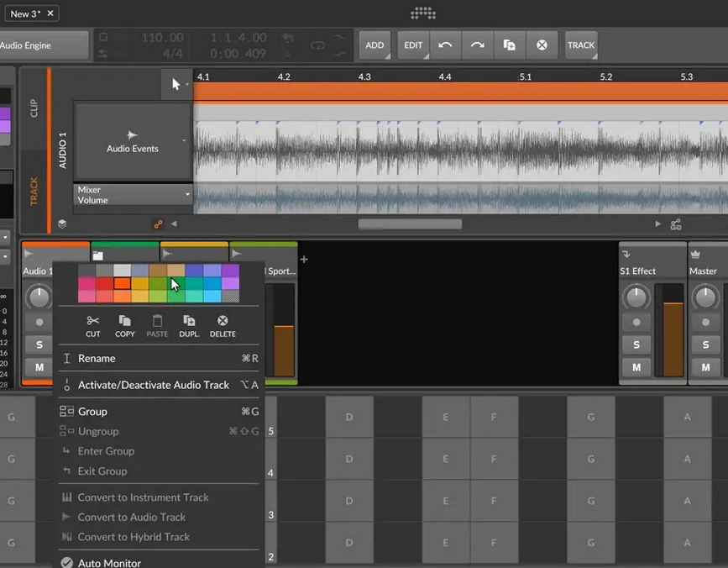Click the Delete icon in context menu

coord(223,321)
